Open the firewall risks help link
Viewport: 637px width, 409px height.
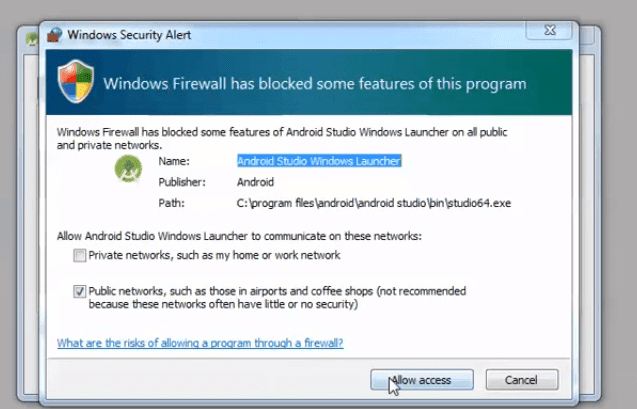(x=200, y=342)
